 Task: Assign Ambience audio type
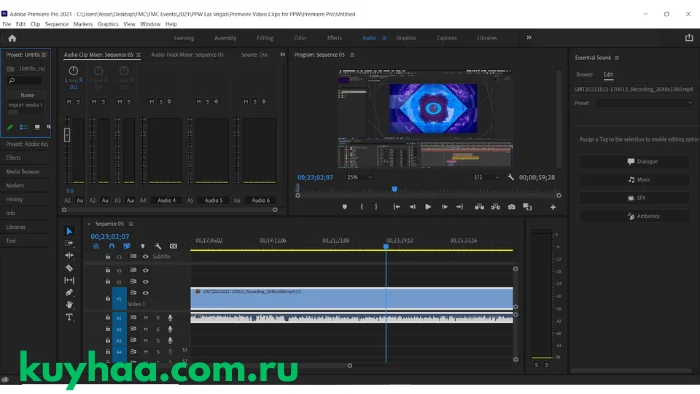pyautogui.click(x=634, y=216)
